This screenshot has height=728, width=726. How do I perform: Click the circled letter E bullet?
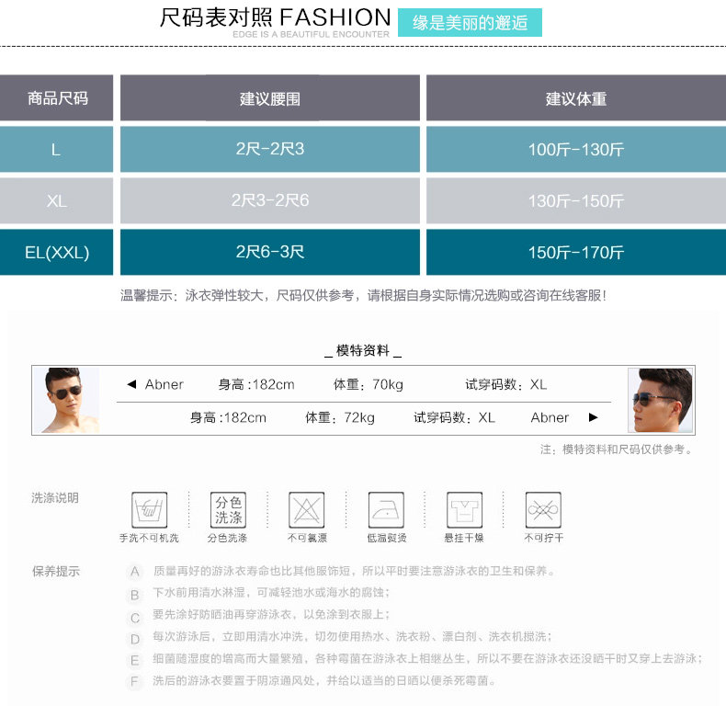tap(134, 660)
